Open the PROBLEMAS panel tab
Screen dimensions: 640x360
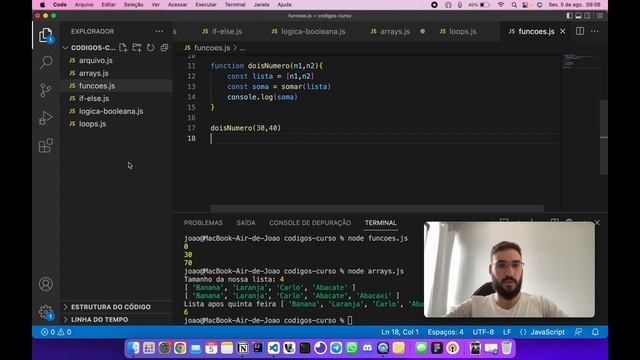(x=203, y=222)
